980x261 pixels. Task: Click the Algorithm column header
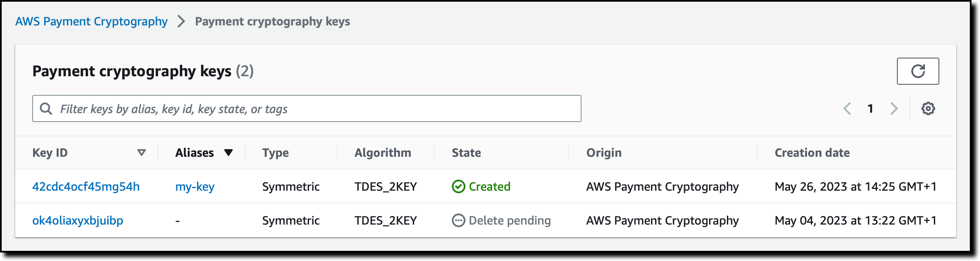(383, 153)
